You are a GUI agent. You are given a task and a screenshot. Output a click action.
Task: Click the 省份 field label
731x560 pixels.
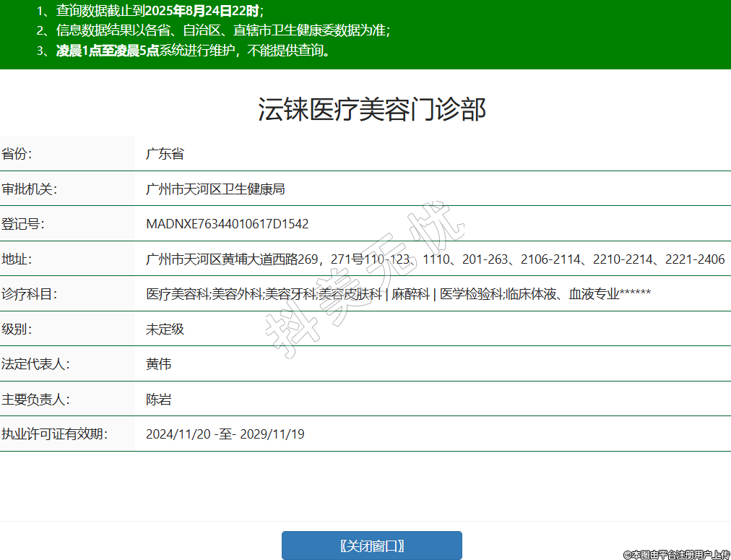pyautogui.click(x=17, y=154)
